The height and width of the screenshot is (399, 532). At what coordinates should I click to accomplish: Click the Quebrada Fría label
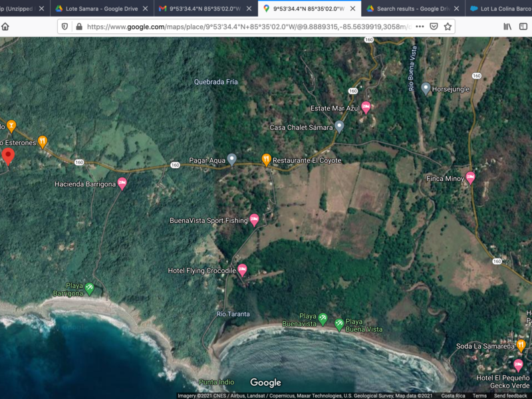[215, 82]
